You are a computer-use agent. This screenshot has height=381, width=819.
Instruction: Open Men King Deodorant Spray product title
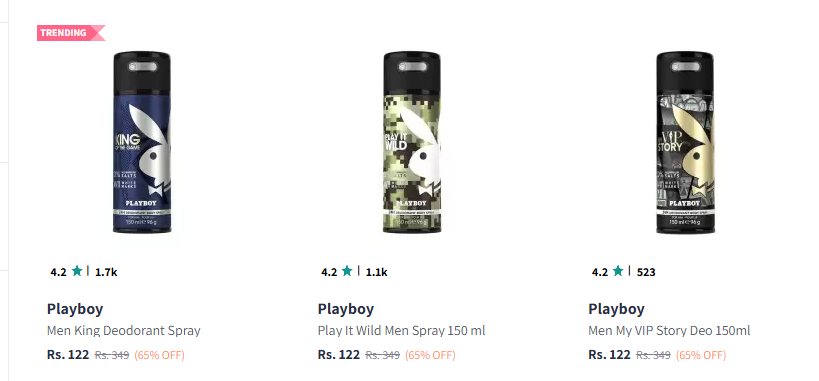tap(124, 331)
